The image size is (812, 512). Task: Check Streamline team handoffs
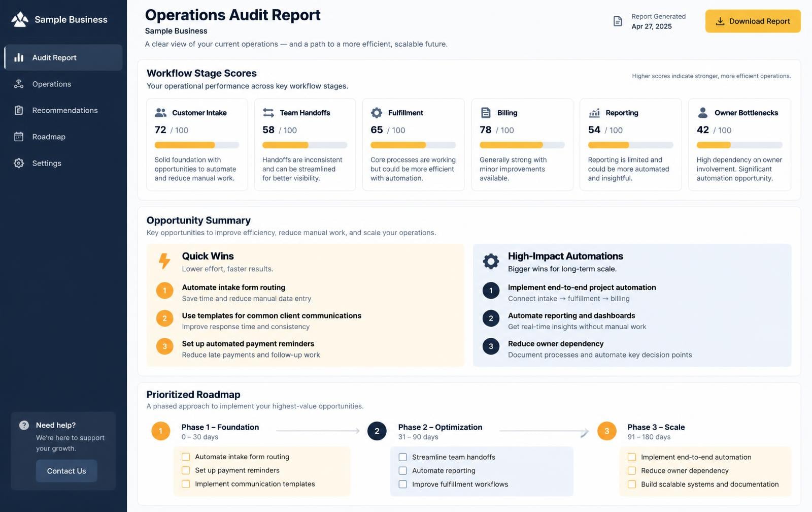[x=403, y=457]
